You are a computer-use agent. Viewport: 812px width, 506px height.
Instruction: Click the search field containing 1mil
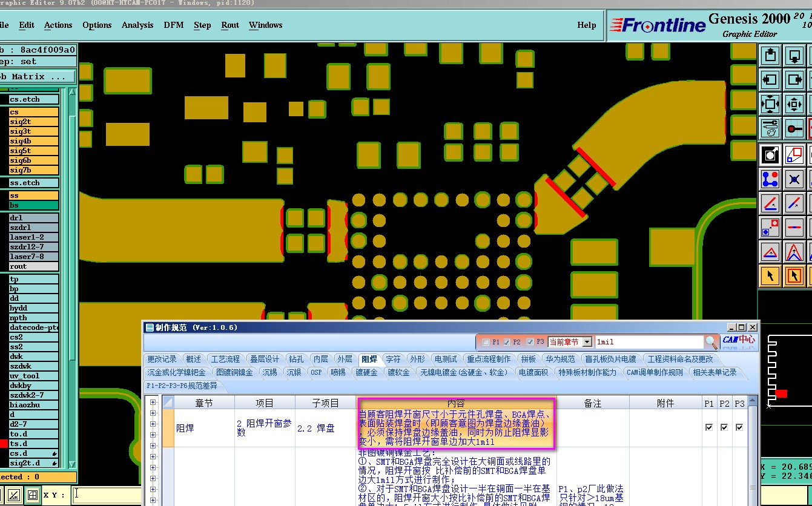[649, 342]
